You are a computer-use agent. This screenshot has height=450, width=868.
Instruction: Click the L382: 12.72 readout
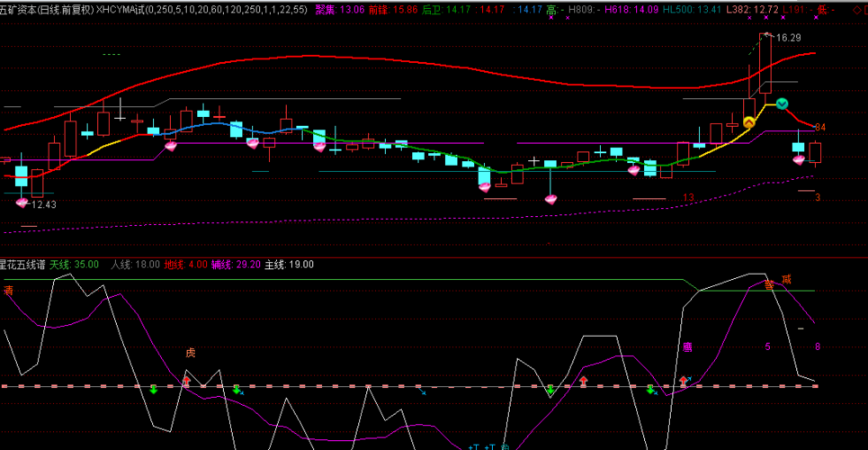pos(751,9)
